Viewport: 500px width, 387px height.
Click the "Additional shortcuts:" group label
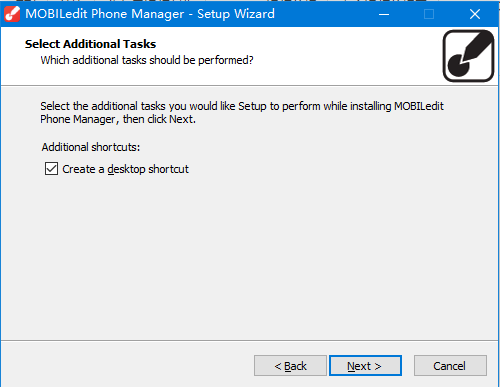pyautogui.click(x=91, y=147)
